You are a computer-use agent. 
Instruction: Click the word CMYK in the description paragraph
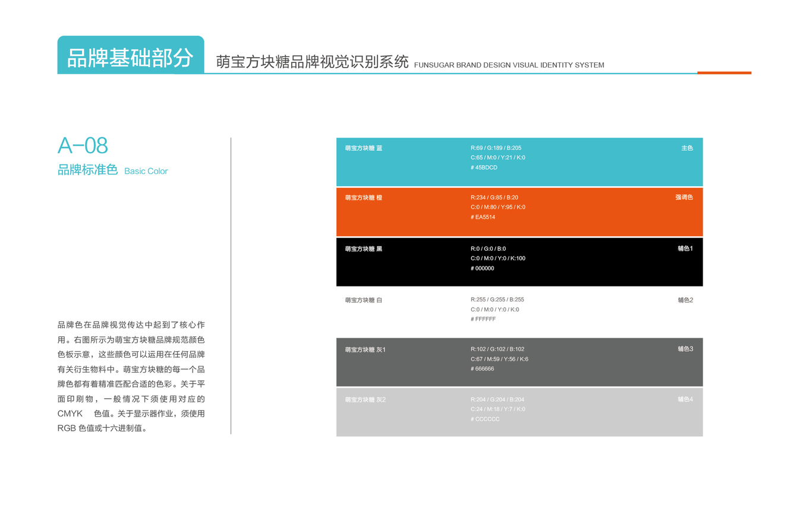70,414
